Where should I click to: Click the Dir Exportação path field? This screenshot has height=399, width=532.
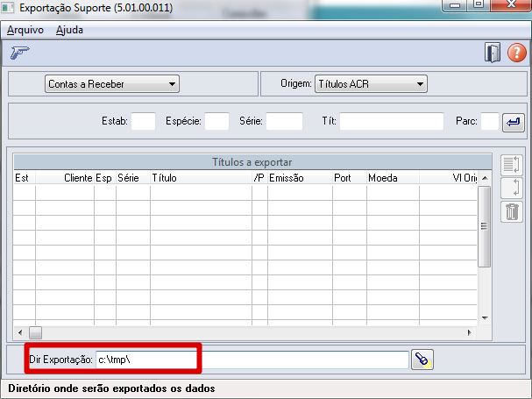click(252, 360)
